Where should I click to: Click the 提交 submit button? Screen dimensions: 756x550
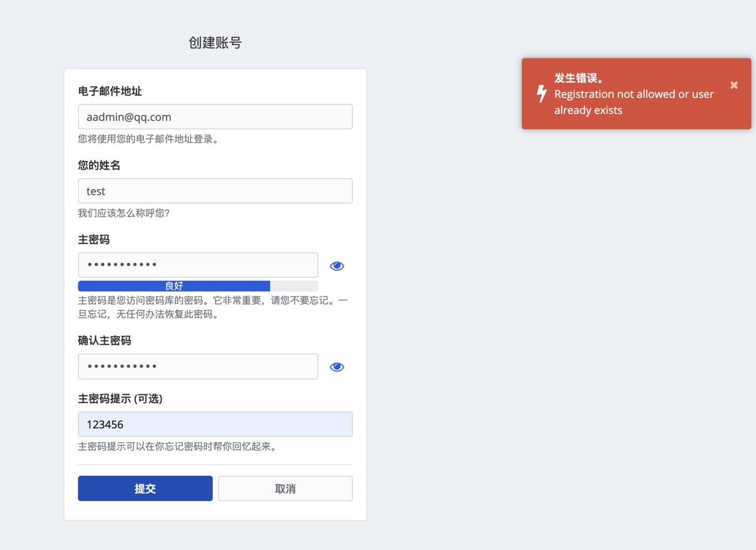click(x=145, y=488)
